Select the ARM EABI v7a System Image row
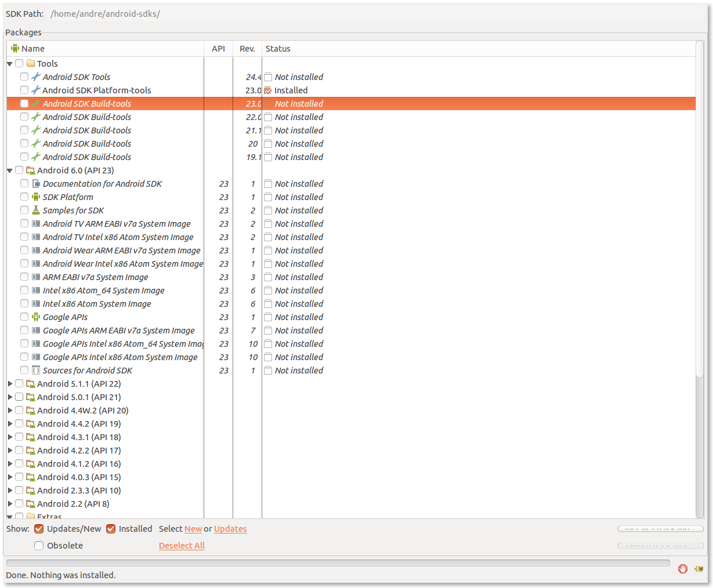 point(351,277)
